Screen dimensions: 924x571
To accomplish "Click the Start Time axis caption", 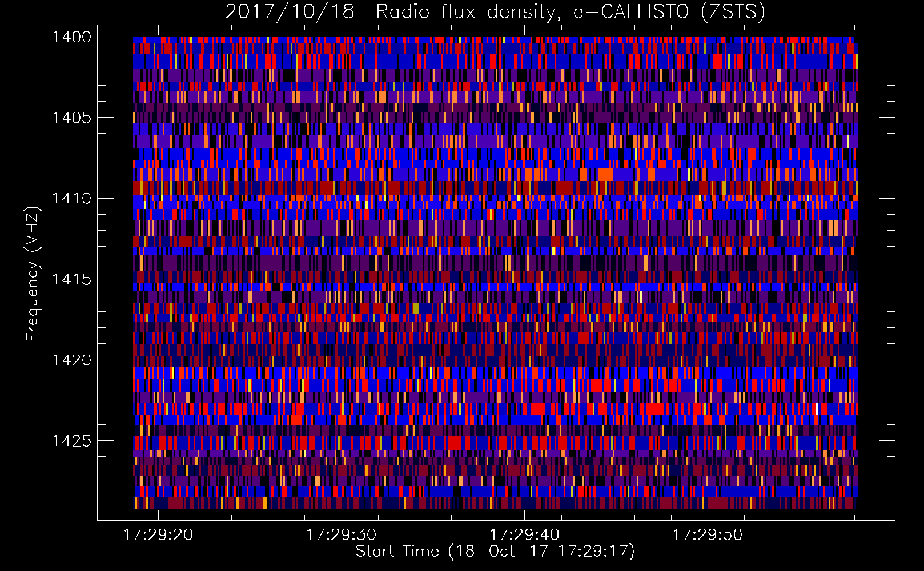I will click(x=495, y=552).
